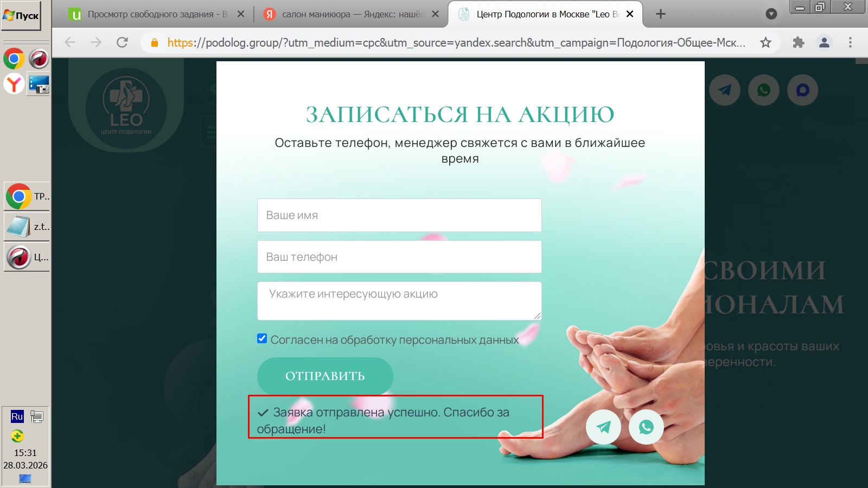Click the Ваше имя field
The width and height of the screenshot is (868, 488).
coord(399,215)
